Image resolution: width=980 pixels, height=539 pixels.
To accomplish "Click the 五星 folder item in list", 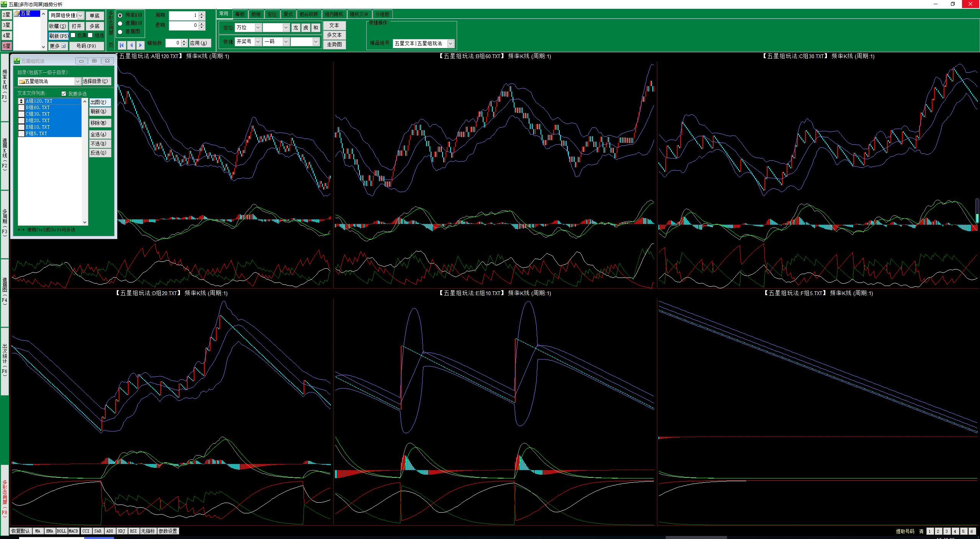I will (26, 13).
